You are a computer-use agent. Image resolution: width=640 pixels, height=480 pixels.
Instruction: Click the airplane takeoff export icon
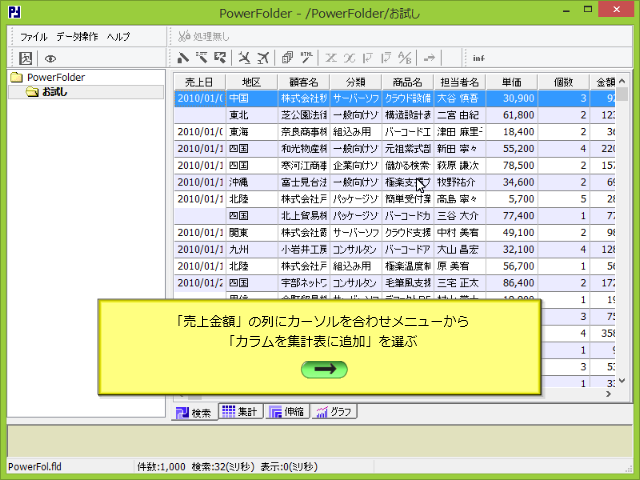[263, 58]
